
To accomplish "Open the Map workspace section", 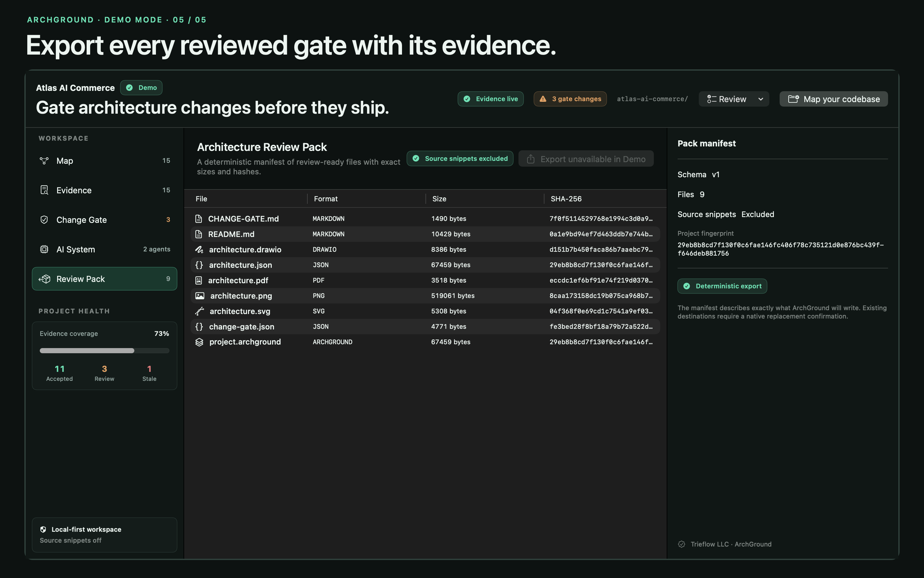I will click(105, 161).
